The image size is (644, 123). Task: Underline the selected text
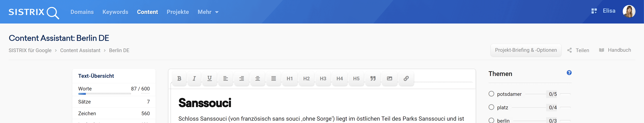209,79
